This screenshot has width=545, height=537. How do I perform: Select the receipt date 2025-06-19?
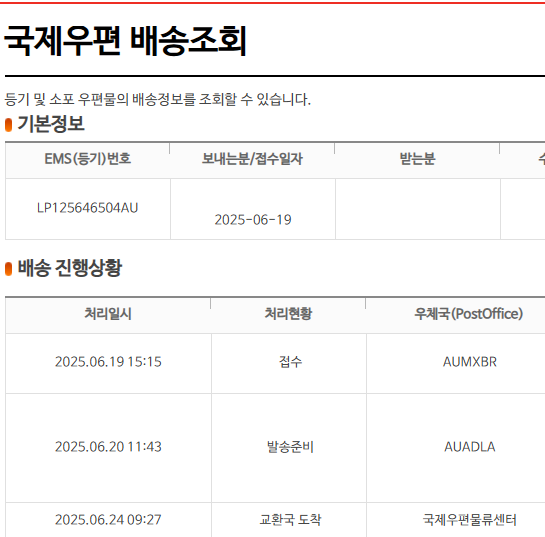point(253,220)
